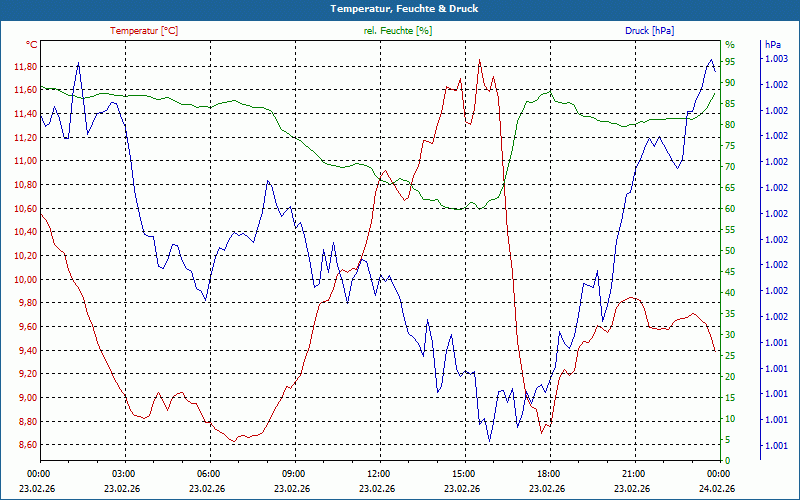Click the chart title 'Temperatur, Feuchte & Druck'

click(399, 9)
